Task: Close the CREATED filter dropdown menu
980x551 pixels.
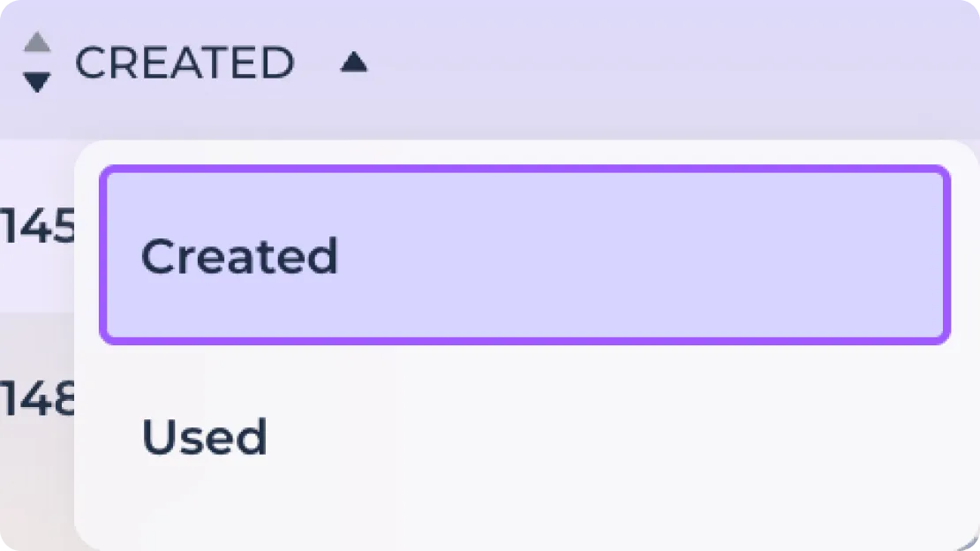Action: tap(354, 62)
